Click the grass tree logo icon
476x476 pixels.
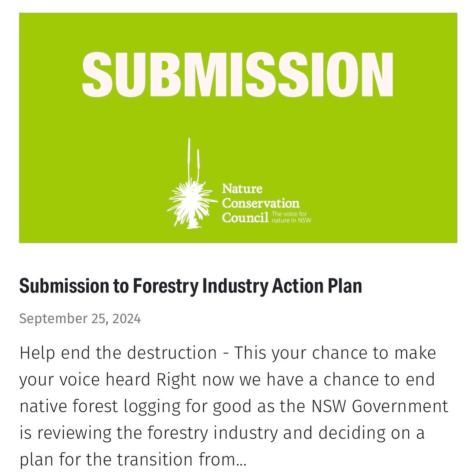192,184
